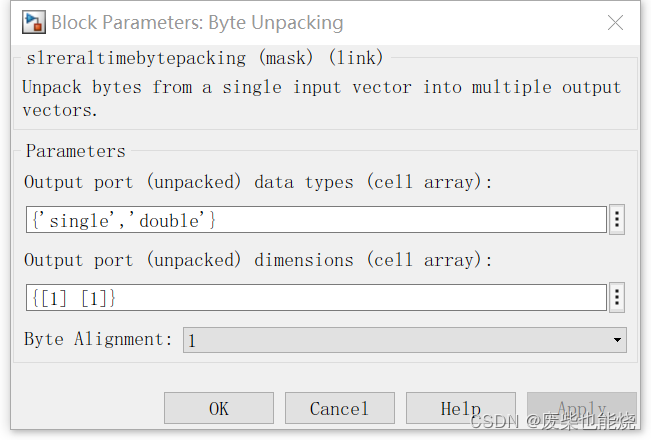Open options button beside data types field

[x=617, y=219]
